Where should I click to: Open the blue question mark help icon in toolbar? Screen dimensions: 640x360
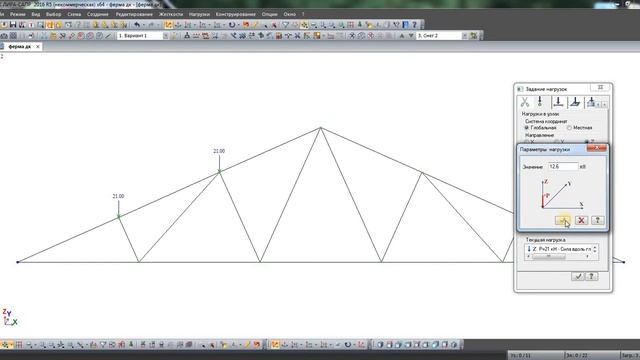click(x=415, y=25)
